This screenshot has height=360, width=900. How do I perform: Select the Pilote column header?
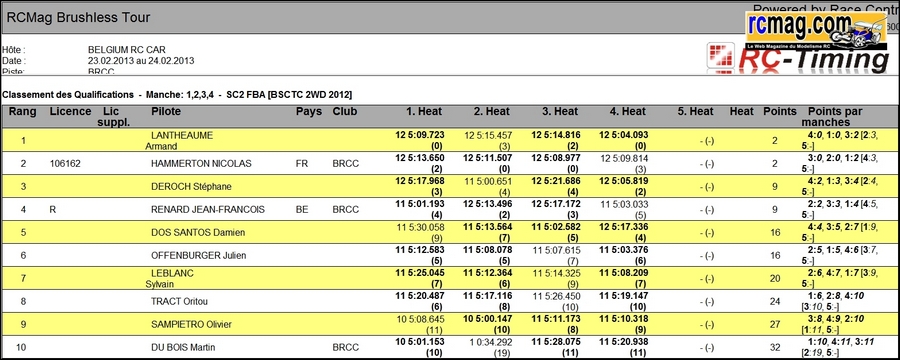(166, 111)
